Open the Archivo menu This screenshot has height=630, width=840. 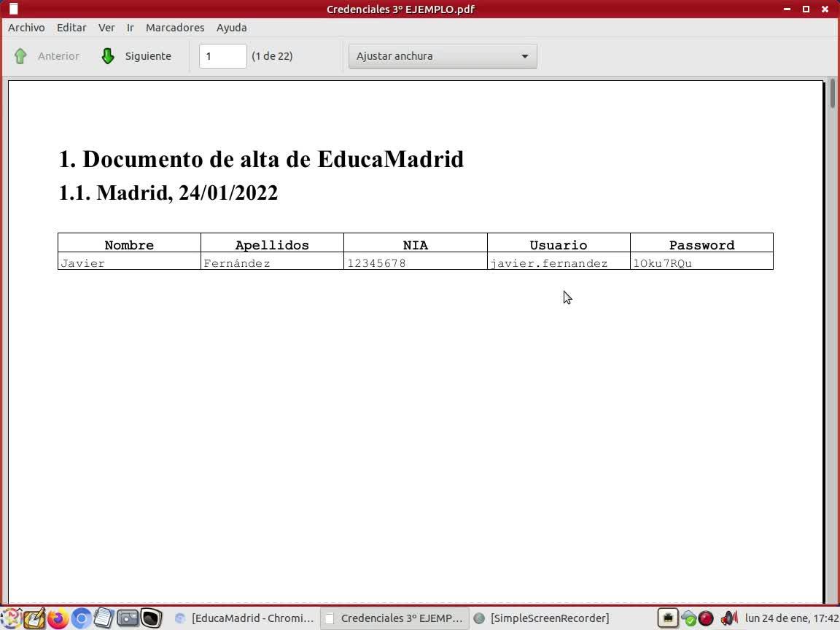(26, 27)
